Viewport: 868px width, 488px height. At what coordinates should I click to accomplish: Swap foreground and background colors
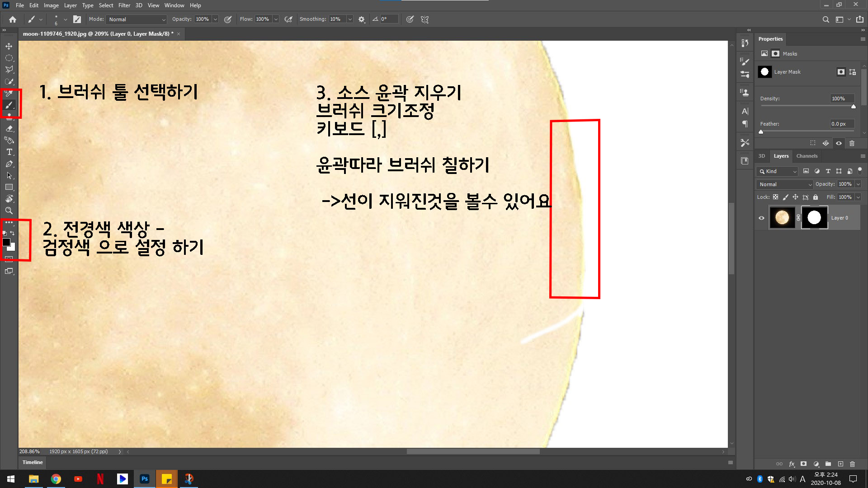13,233
